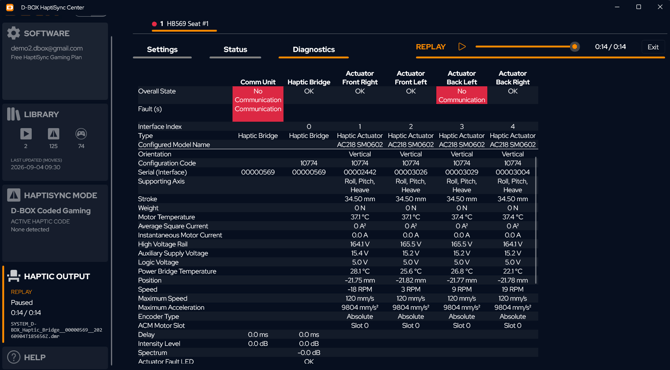Click the 19 RPM speed value
Screen dimensions: 670x370
coord(512,289)
